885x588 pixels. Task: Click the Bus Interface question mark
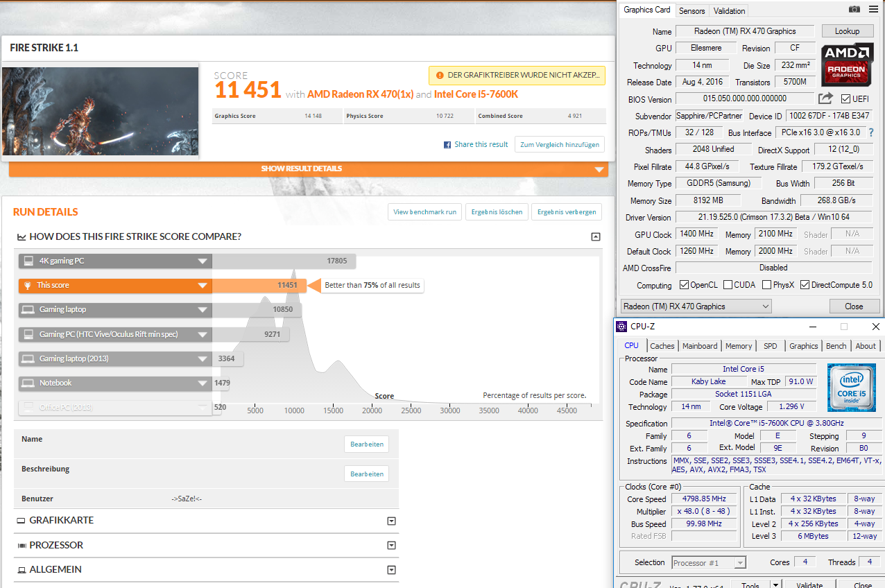coord(871,132)
